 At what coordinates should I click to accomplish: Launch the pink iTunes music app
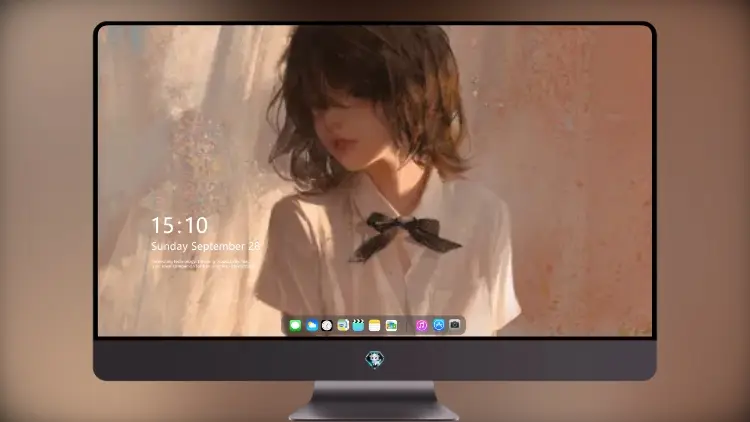421,325
